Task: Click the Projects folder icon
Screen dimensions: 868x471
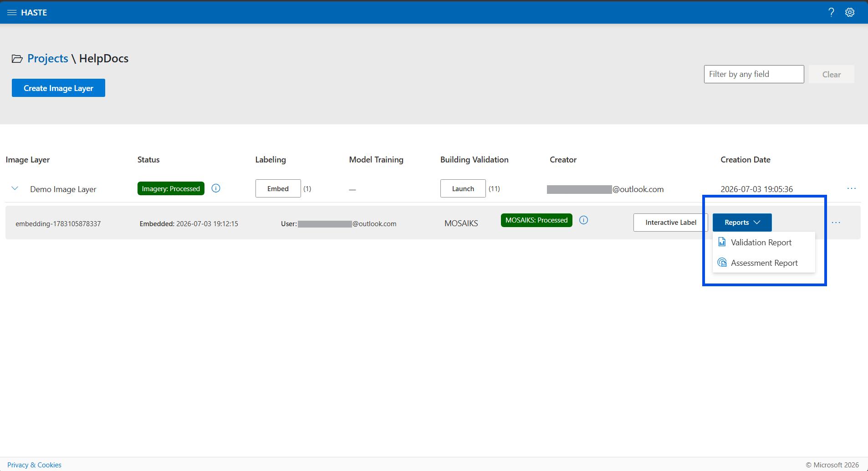Action: [17, 59]
